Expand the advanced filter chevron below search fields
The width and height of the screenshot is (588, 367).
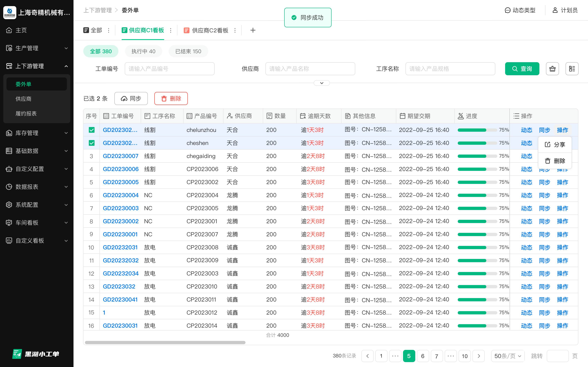click(x=322, y=83)
